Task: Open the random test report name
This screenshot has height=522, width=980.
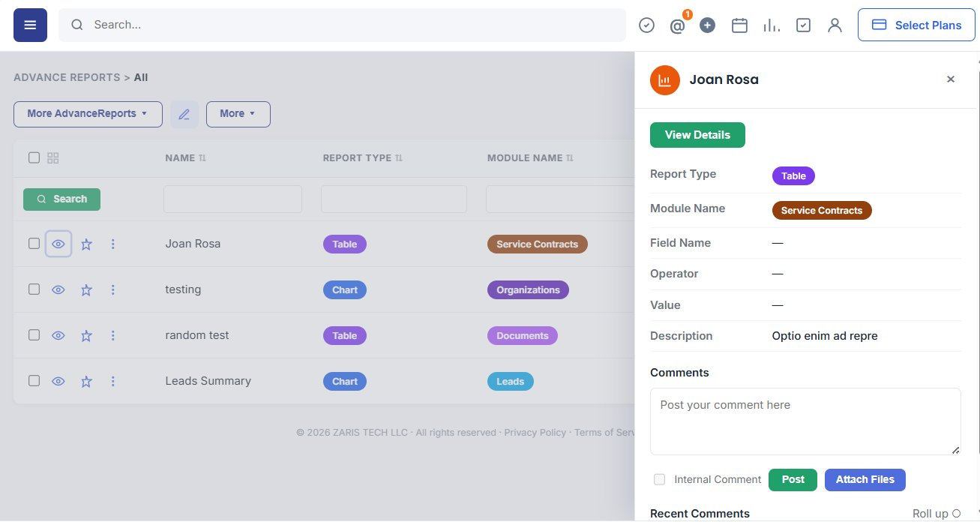Action: point(197,335)
